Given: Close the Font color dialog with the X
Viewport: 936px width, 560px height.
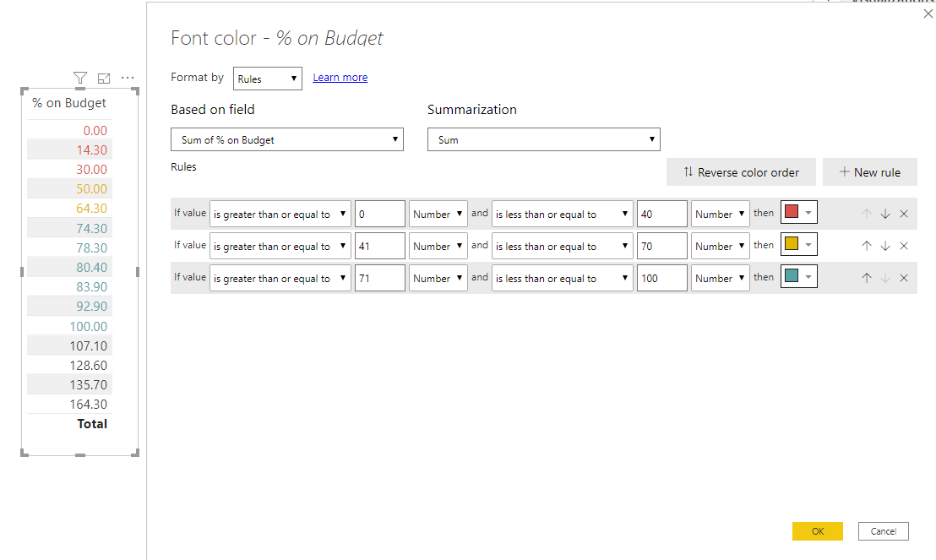Looking at the screenshot, I should pos(928,14).
